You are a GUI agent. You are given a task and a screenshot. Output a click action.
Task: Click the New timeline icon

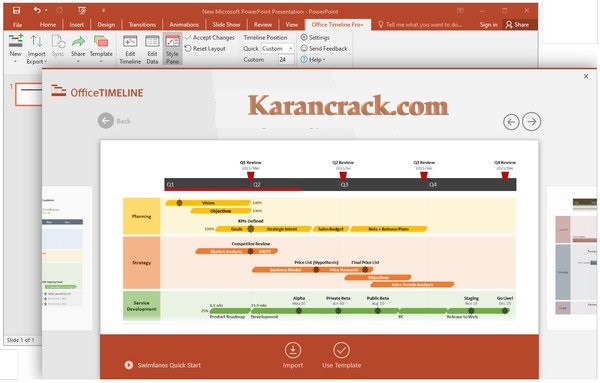click(16, 41)
